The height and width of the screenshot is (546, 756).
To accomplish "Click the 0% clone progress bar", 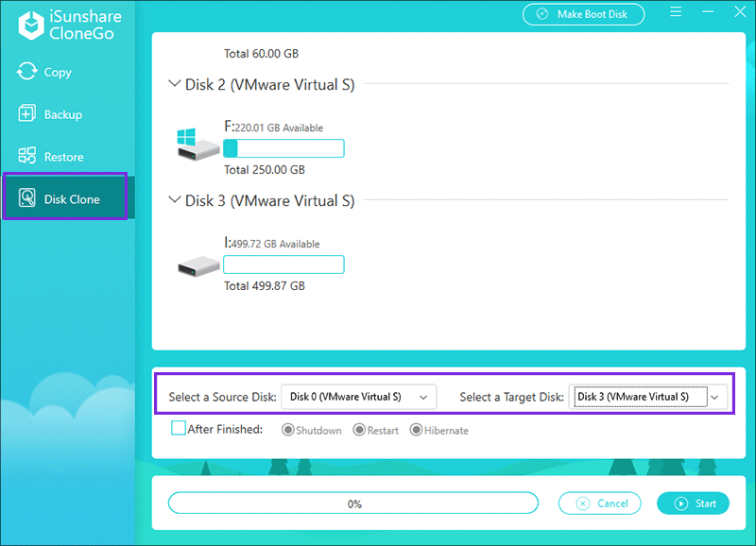I will tap(352, 503).
